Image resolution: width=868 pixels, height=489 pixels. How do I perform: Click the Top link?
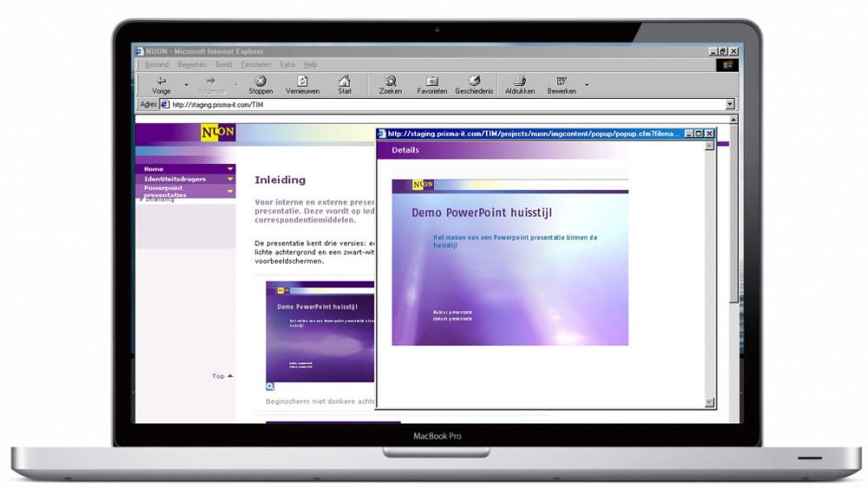222,376
